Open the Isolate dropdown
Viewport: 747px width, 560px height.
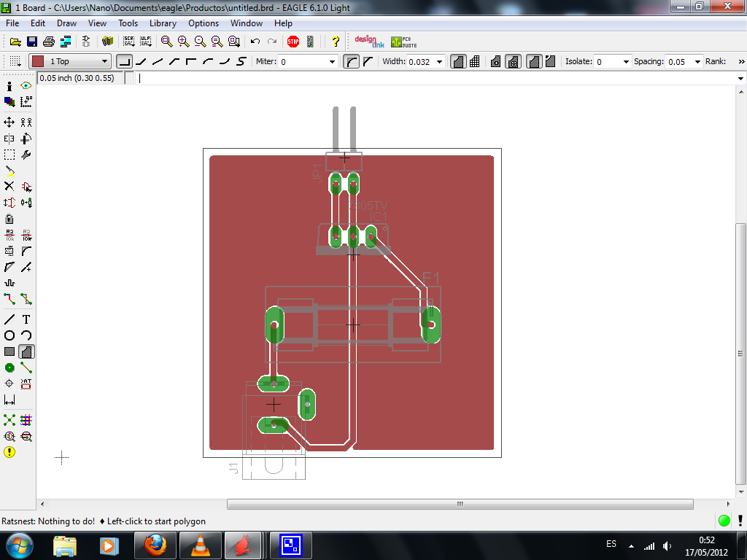[x=626, y=62]
